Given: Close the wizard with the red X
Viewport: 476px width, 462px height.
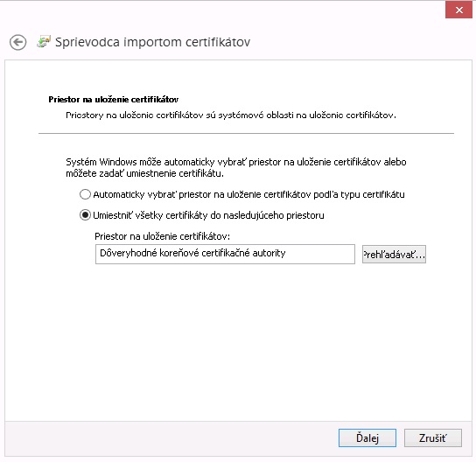Looking at the screenshot, I should [x=458, y=10].
